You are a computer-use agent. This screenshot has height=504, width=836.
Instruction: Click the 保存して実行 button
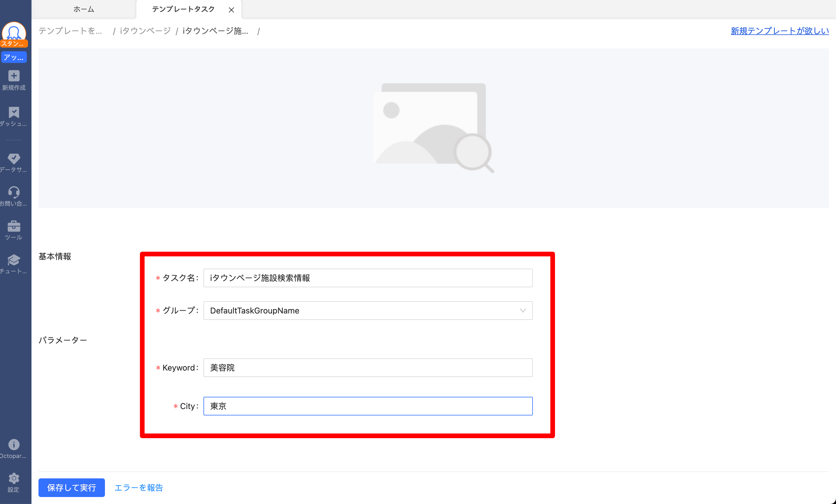tap(72, 487)
